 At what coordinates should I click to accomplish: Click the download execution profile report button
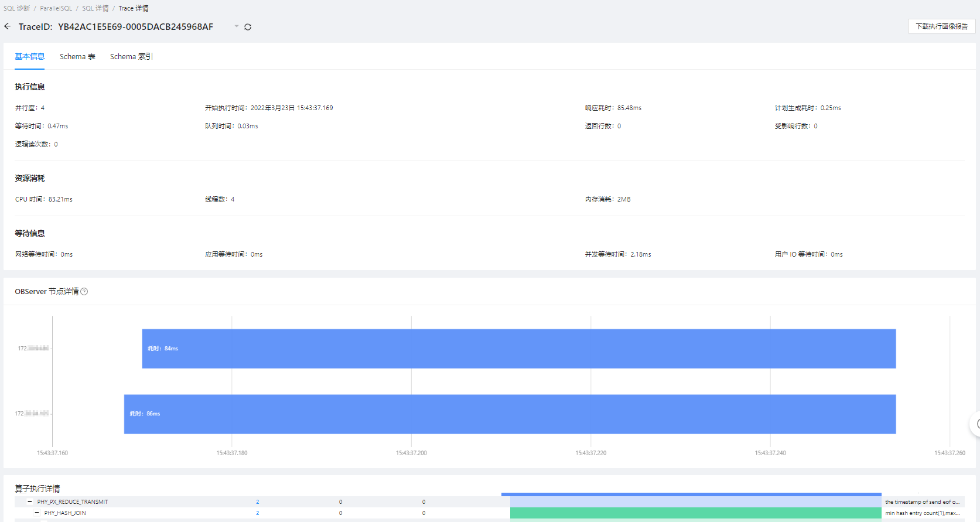(941, 26)
